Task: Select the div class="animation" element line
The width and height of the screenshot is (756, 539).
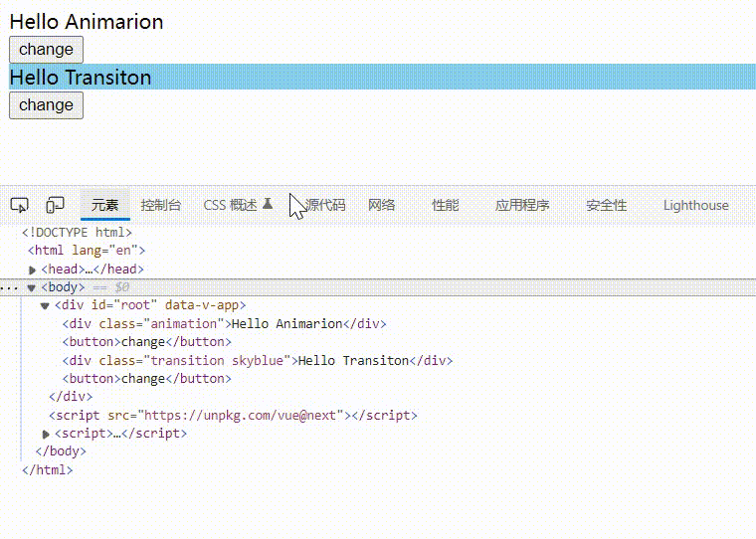Action: pyautogui.click(x=224, y=324)
